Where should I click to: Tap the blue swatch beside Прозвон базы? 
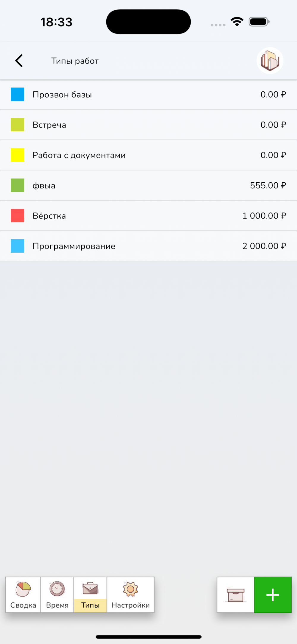click(x=18, y=95)
